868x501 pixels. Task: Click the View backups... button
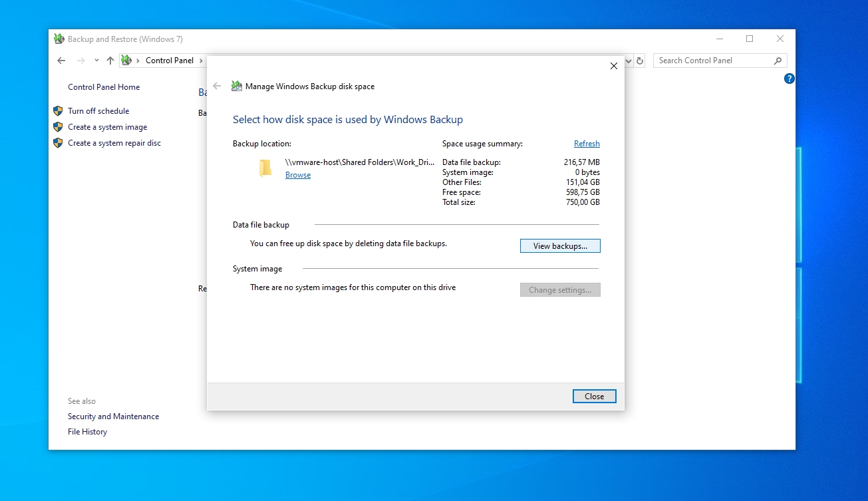[560, 246]
